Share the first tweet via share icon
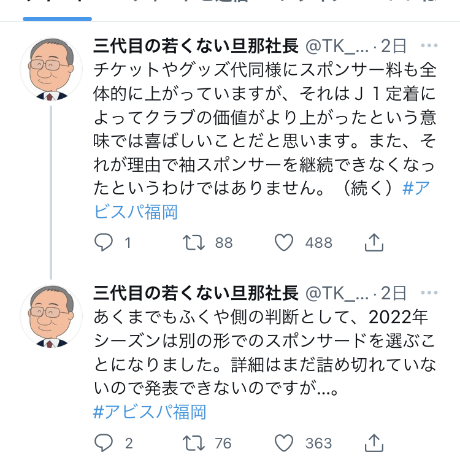The width and height of the screenshot is (460, 476). coord(374,243)
